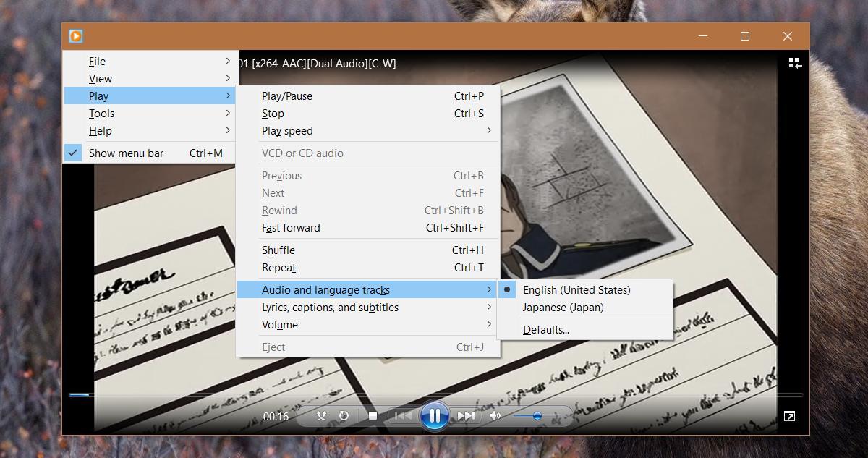Click VCD or CD audio item
This screenshot has width=868, height=458.
click(368, 153)
